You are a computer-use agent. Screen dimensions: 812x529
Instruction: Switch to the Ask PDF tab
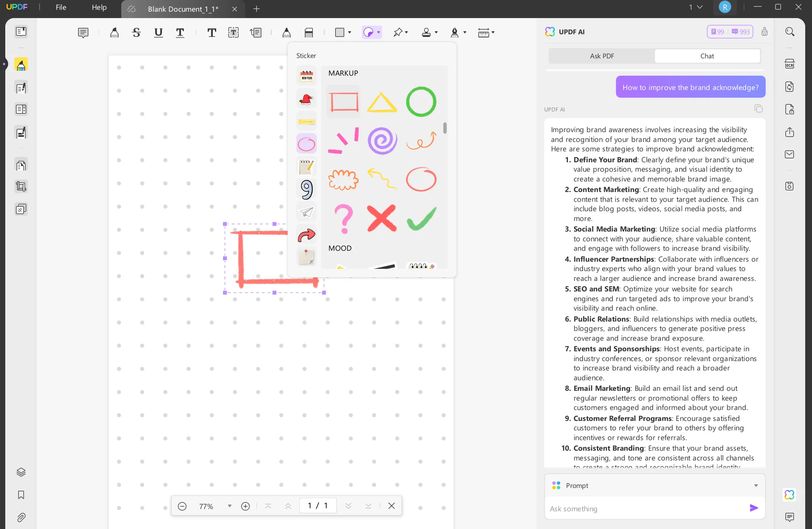click(x=602, y=56)
